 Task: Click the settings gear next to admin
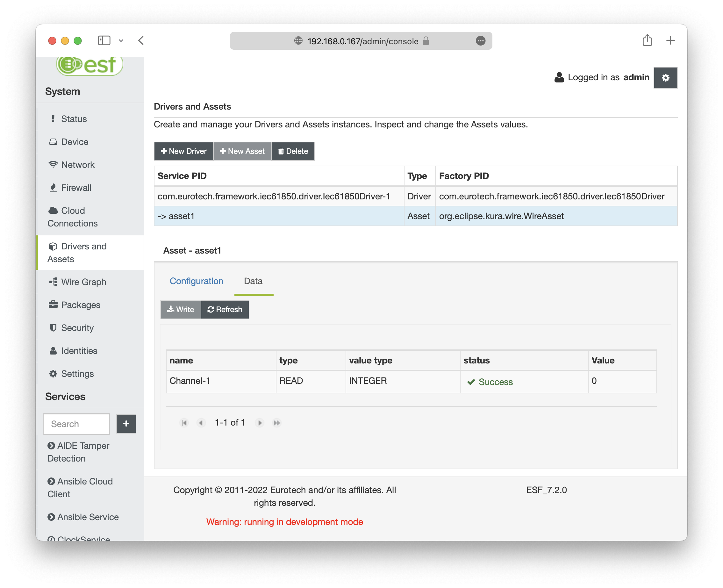coord(665,78)
